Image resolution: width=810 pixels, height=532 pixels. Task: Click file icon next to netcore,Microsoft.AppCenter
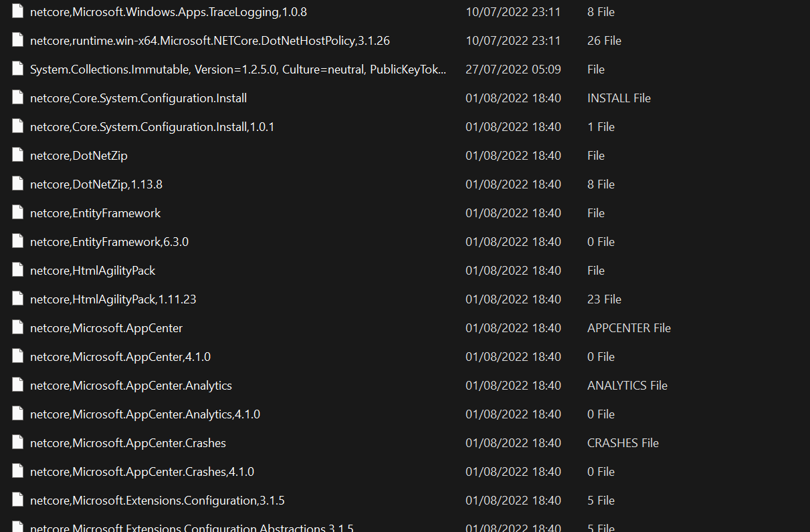(18, 328)
